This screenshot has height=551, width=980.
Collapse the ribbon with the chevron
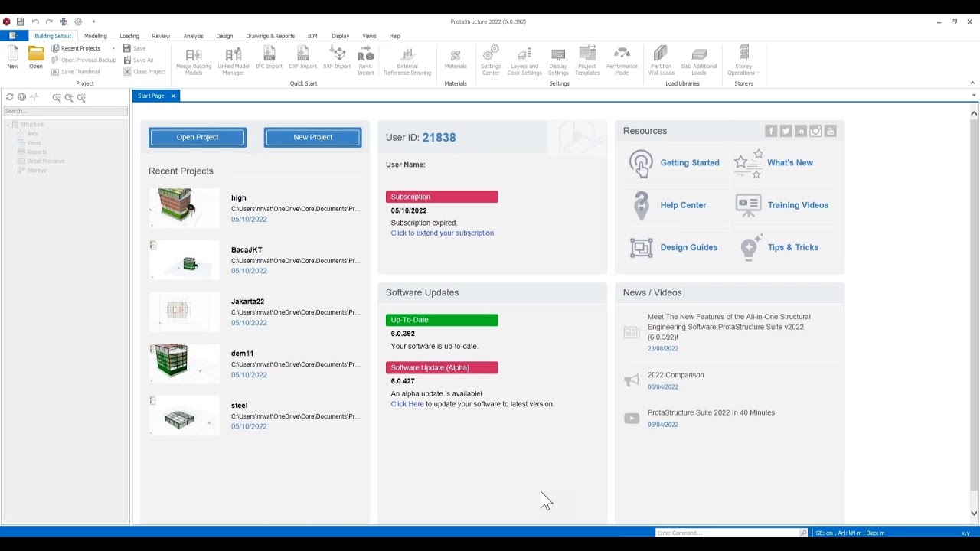(x=972, y=83)
